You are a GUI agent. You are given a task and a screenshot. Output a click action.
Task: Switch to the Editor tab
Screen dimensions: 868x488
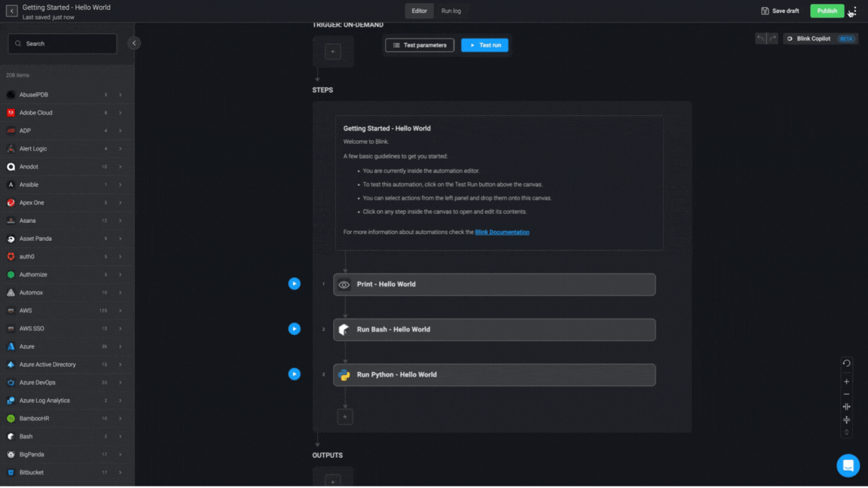tap(419, 11)
